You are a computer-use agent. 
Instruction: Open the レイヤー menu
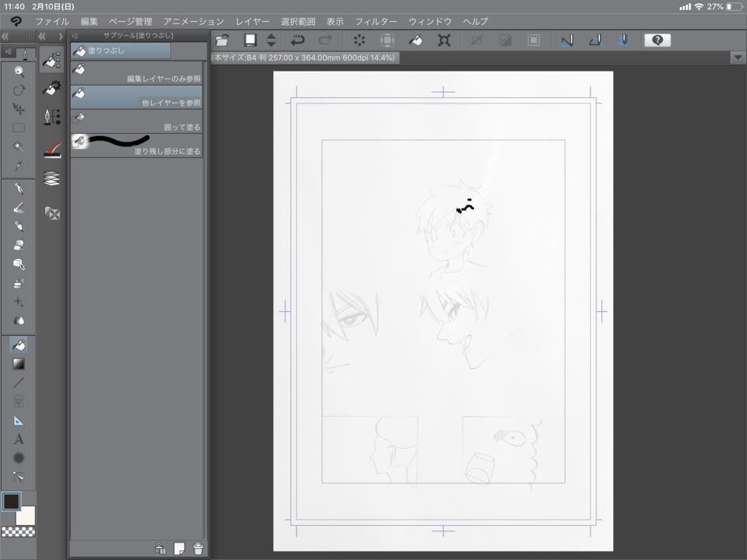coord(252,22)
